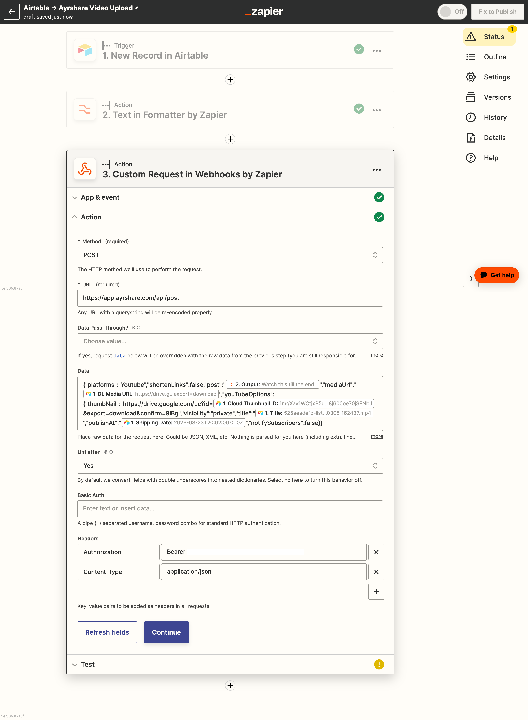528x720 pixels.
Task: Add a step after the Formatter step
Action: click(x=230, y=139)
